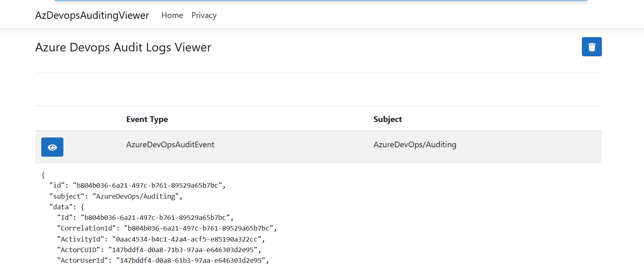Click the "subject" line in JSON output
This screenshot has height=266, width=644.
click(x=116, y=197)
